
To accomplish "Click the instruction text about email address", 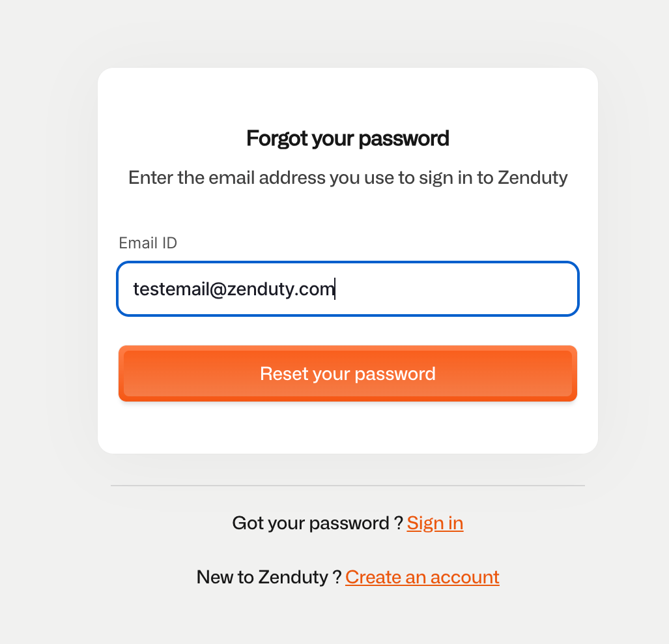I will pyautogui.click(x=348, y=178).
